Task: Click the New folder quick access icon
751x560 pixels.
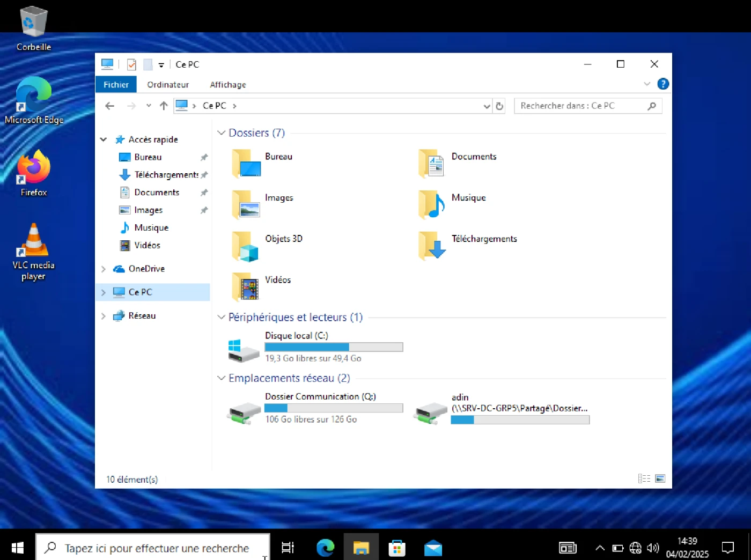Action: [148, 65]
